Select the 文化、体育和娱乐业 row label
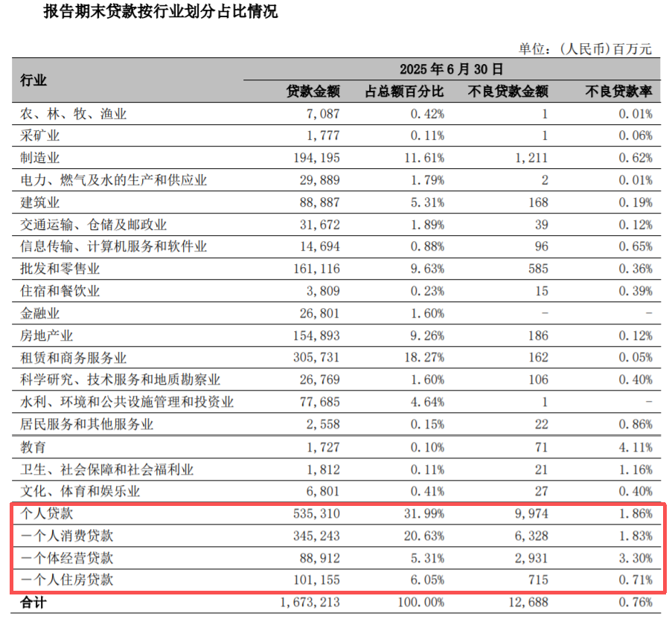 80,491
